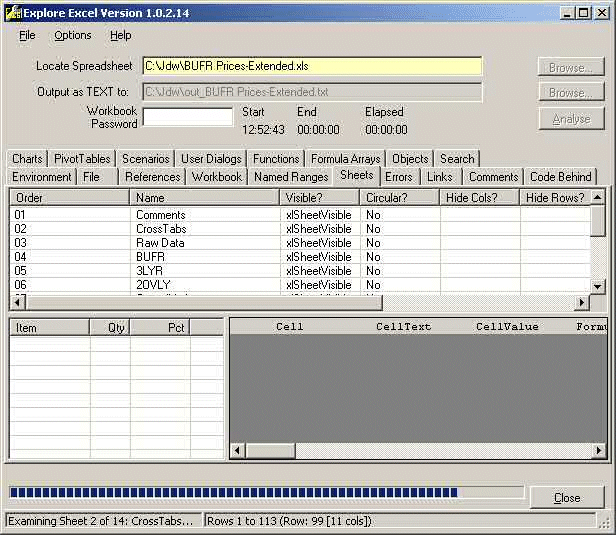Screen dimensions: 616x535
Task: Click the 'Rows 1 to 113' status text
Action: click(x=289, y=521)
